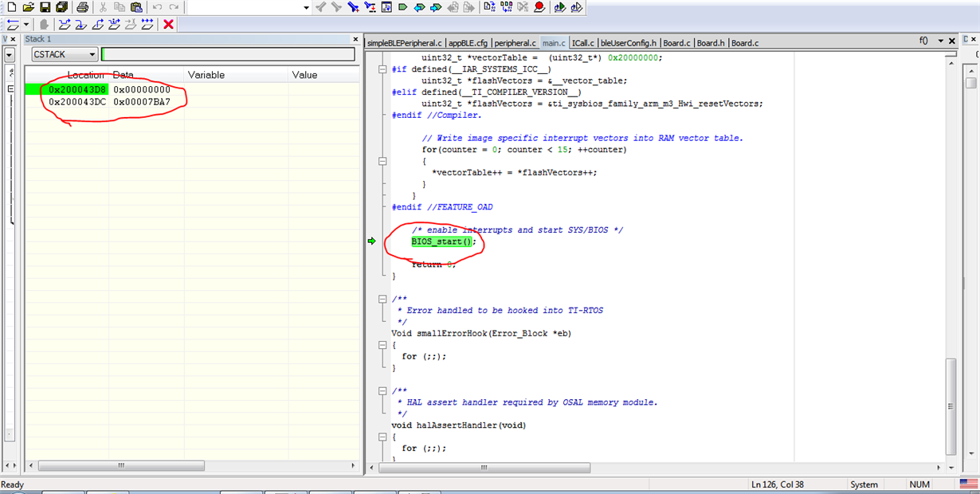Switch to the ICall.c tab
980x494 pixels.
583,43
